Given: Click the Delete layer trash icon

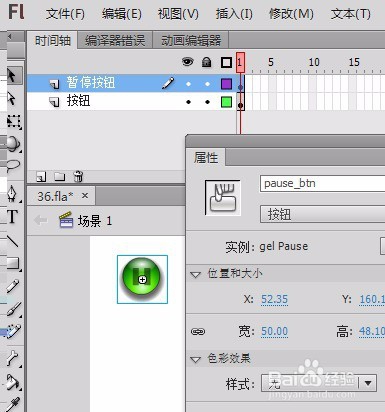Looking at the screenshot, I should pos(78,176).
